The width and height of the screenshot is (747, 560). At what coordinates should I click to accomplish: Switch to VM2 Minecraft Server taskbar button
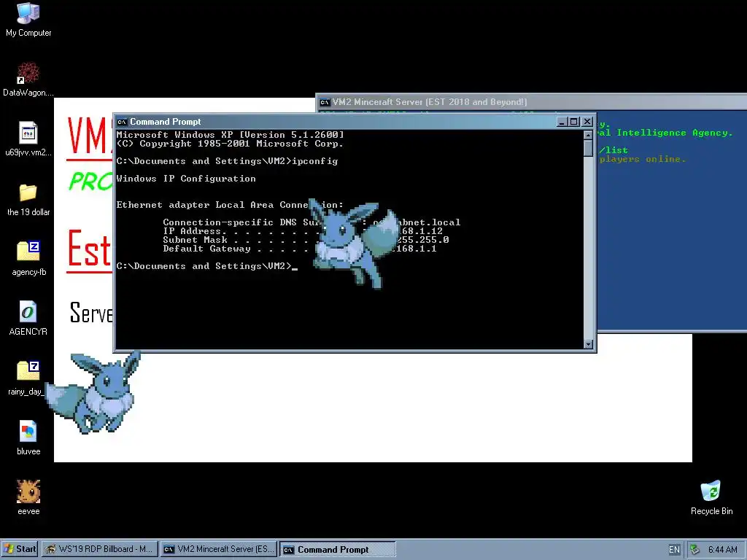[219, 549]
